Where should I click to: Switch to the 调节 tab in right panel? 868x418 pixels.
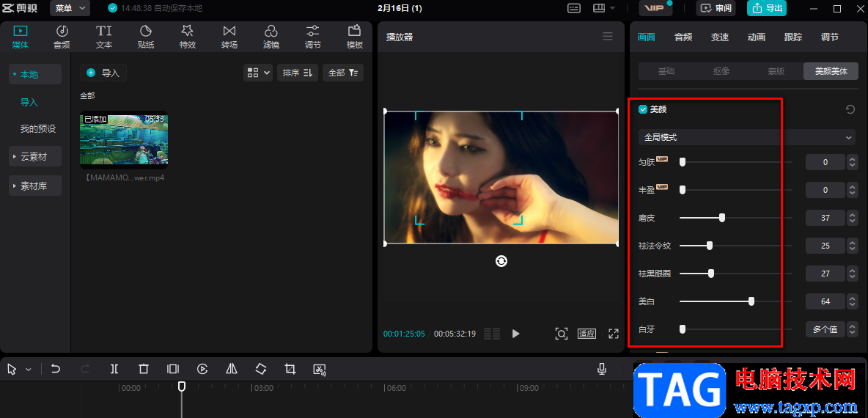(x=830, y=37)
